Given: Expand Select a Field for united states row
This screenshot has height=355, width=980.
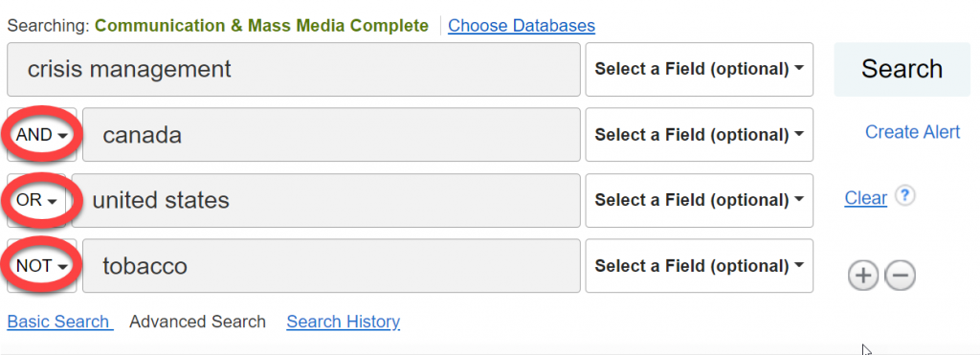Looking at the screenshot, I should click(699, 201).
